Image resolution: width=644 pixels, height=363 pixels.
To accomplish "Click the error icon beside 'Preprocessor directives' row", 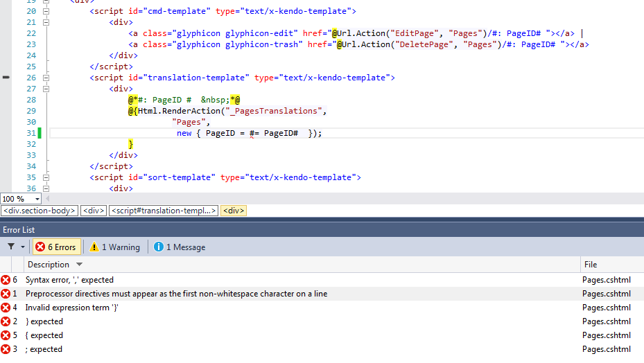I will pos(6,294).
